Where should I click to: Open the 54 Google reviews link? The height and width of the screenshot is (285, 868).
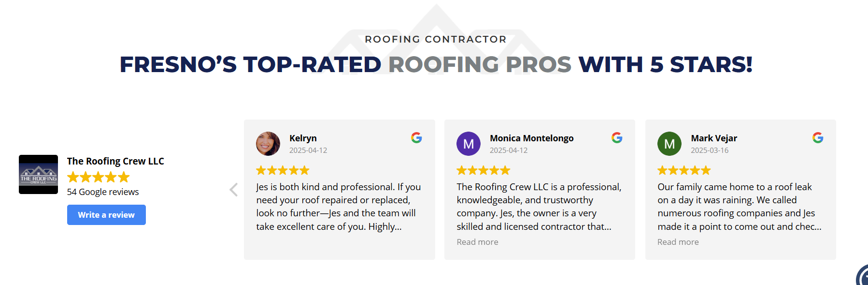(x=103, y=192)
